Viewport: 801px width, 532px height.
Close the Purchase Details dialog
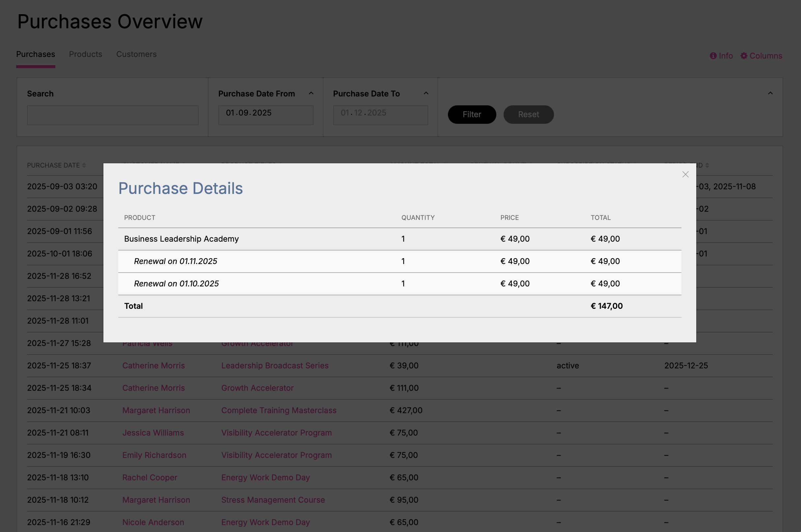tap(685, 174)
